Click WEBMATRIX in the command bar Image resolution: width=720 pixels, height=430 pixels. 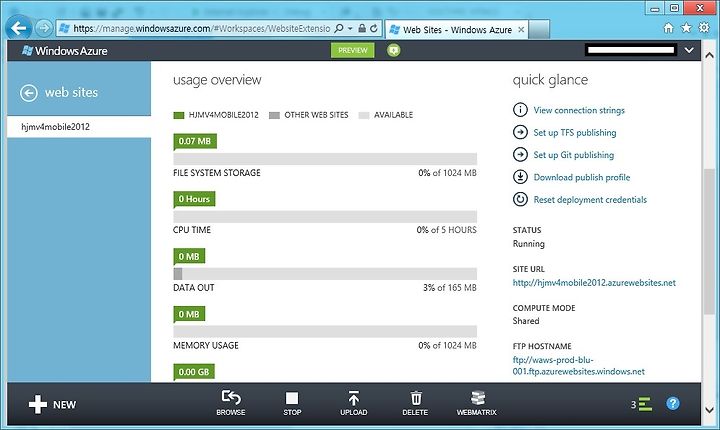477,403
